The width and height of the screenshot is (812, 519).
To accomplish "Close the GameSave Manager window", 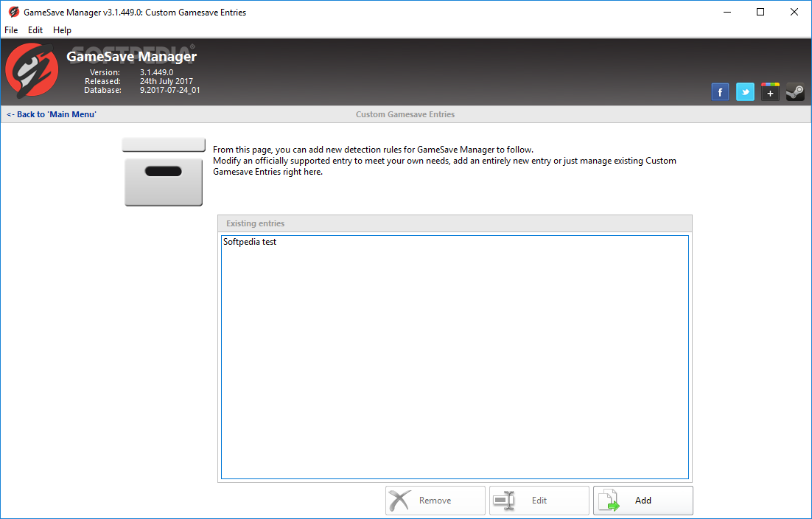I will 794,12.
